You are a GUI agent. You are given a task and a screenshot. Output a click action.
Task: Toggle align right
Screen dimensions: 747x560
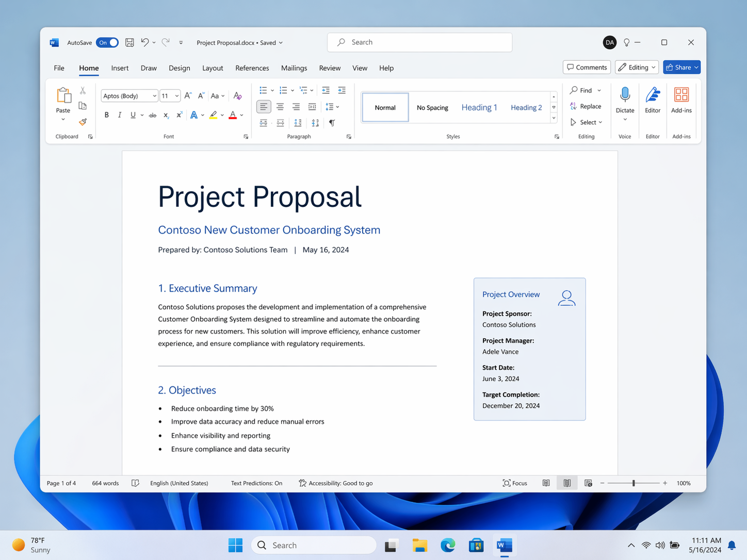pyautogui.click(x=296, y=107)
